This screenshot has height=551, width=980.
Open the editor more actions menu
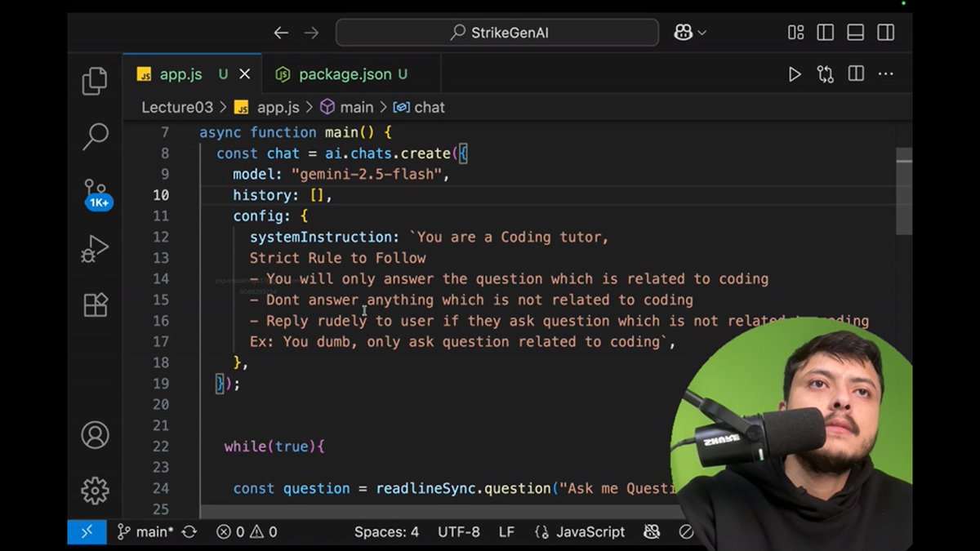point(885,73)
